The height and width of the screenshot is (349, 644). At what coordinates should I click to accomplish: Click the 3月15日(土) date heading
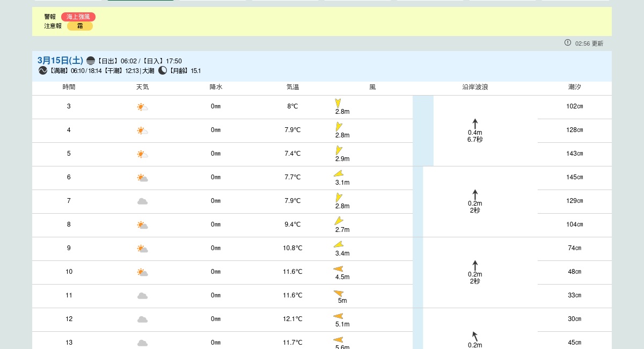pos(60,61)
